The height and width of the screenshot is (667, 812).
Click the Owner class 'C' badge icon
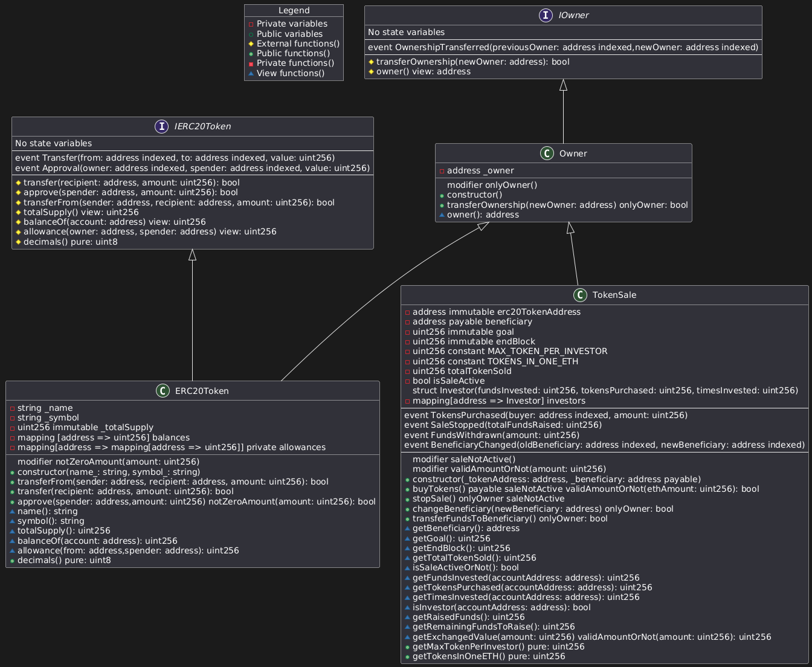coord(547,153)
